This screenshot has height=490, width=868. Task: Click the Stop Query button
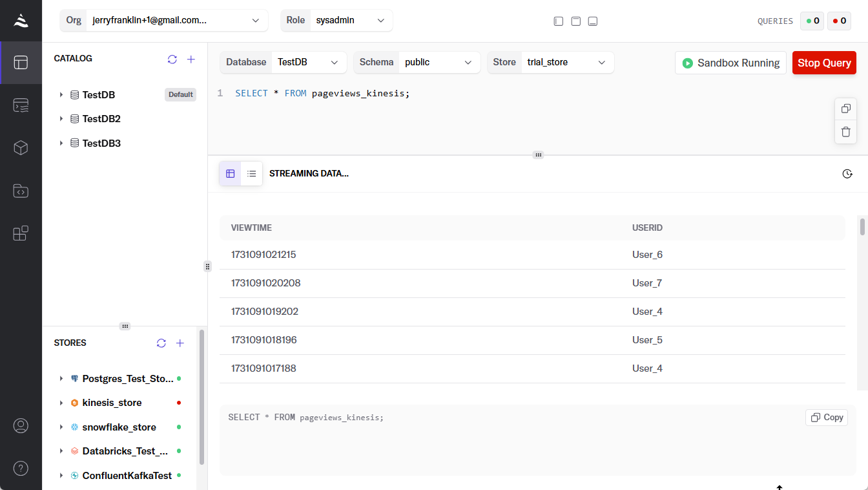point(823,63)
